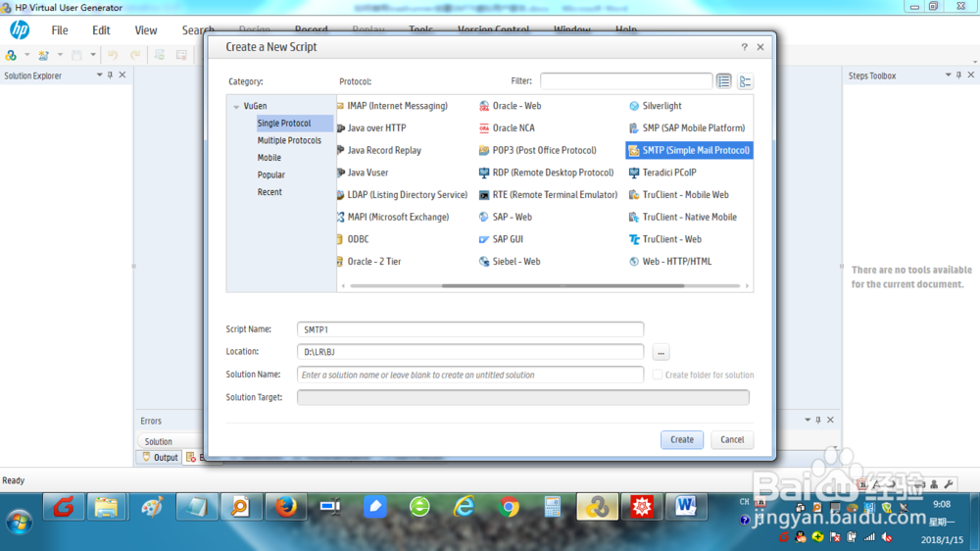Select RTE (Remote Terminal Emulator)
The width and height of the screenshot is (980, 551).
548,195
